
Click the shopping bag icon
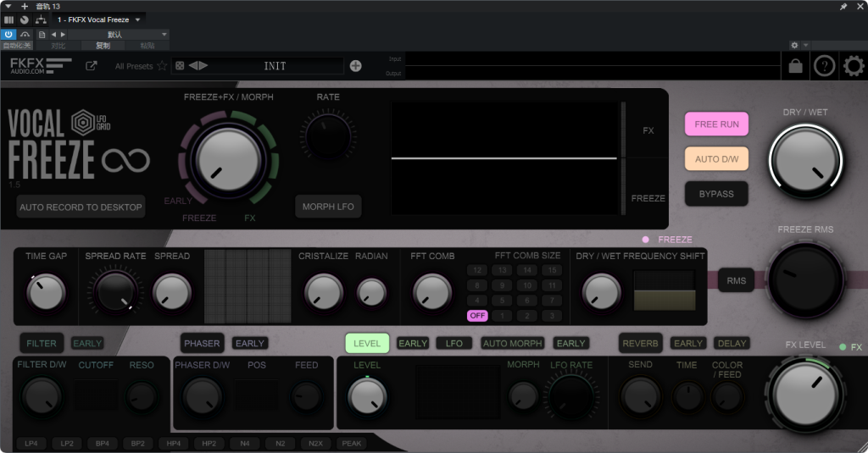(x=795, y=66)
